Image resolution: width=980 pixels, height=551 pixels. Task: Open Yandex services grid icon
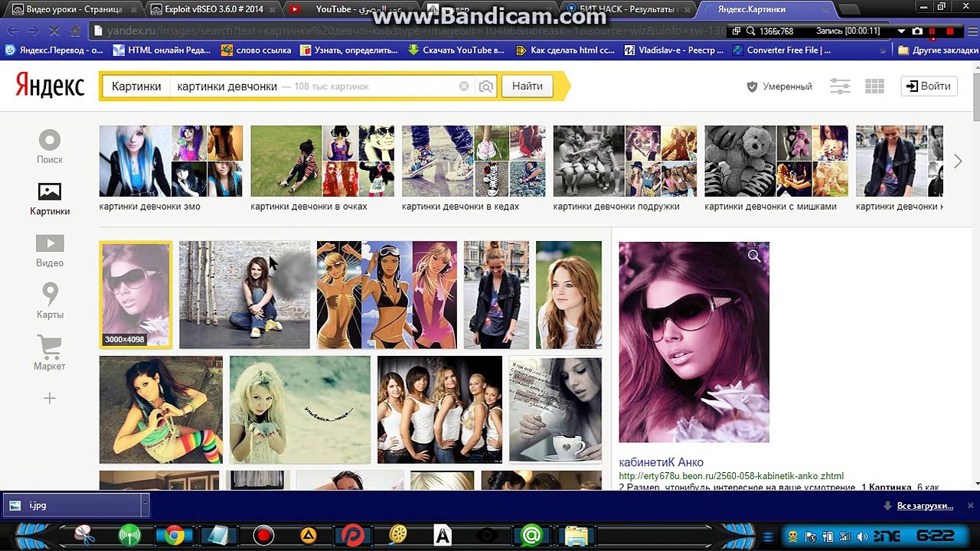874,86
